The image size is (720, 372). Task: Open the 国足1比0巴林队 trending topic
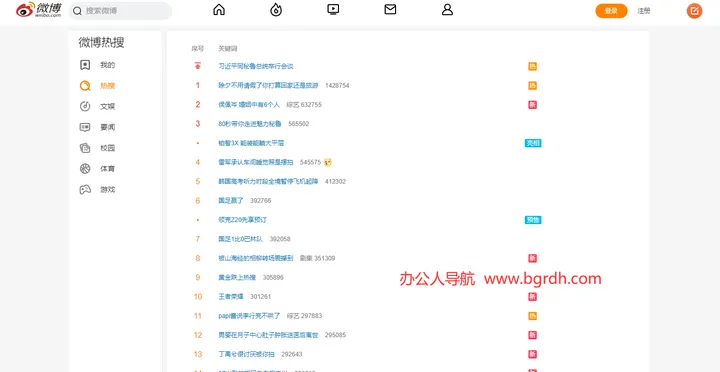[x=241, y=239]
